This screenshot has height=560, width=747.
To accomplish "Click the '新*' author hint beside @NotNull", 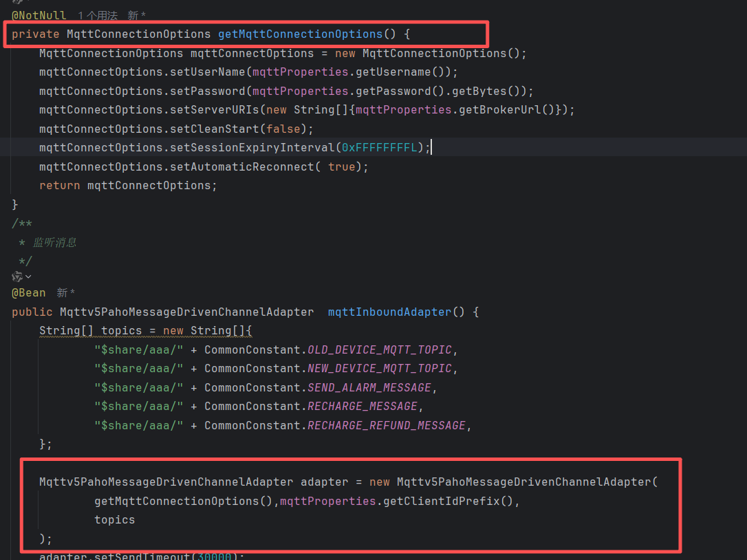I will tap(136, 15).
